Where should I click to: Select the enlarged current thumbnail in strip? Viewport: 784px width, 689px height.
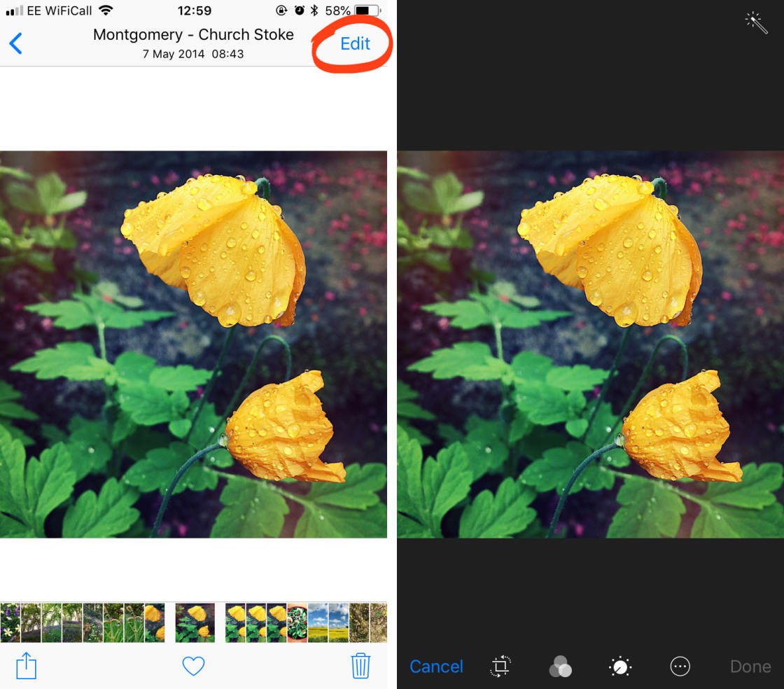pos(195,622)
